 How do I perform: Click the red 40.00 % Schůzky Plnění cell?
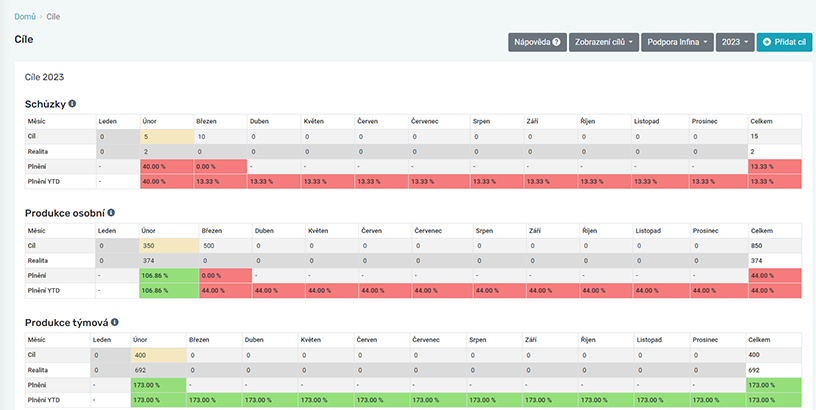[x=166, y=166]
